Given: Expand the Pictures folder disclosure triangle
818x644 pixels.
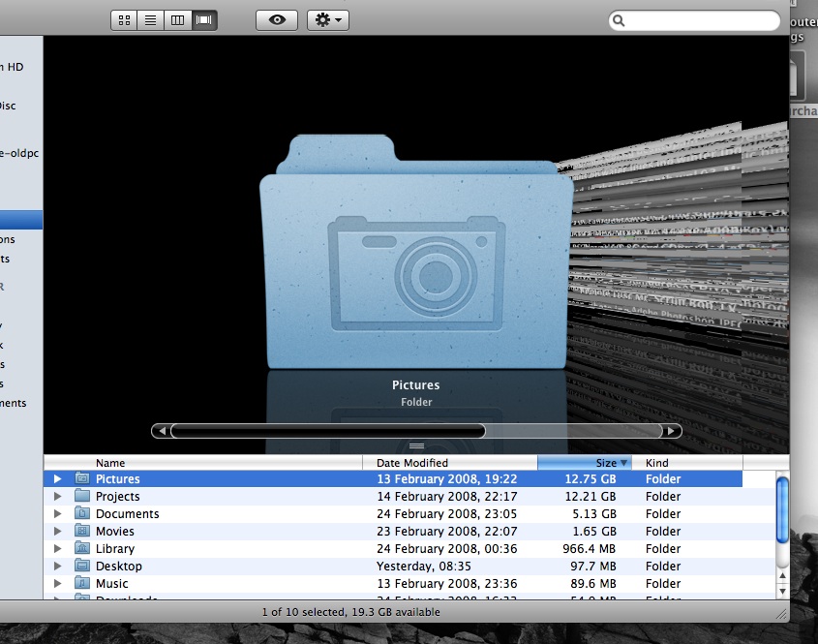Looking at the screenshot, I should (x=57, y=478).
